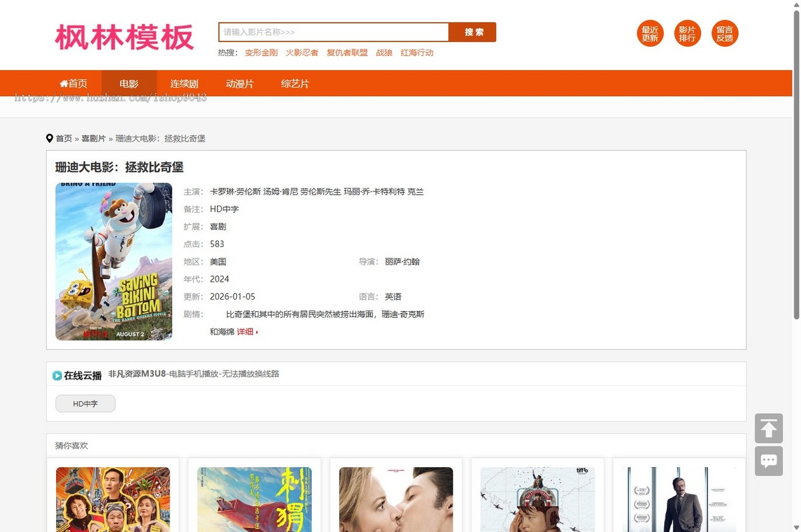The image size is (801, 532).
Task: Click the language value 英语
Action: [393, 296]
